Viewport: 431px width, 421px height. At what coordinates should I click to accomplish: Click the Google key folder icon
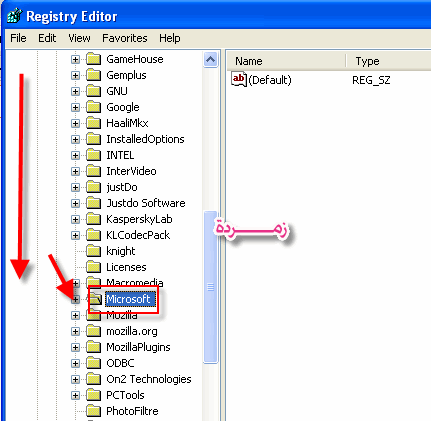[93, 107]
